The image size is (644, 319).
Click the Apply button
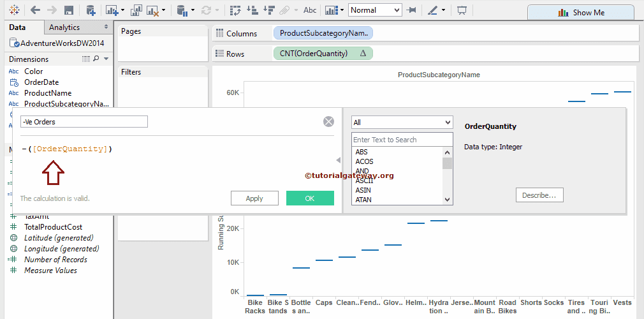[x=254, y=198]
